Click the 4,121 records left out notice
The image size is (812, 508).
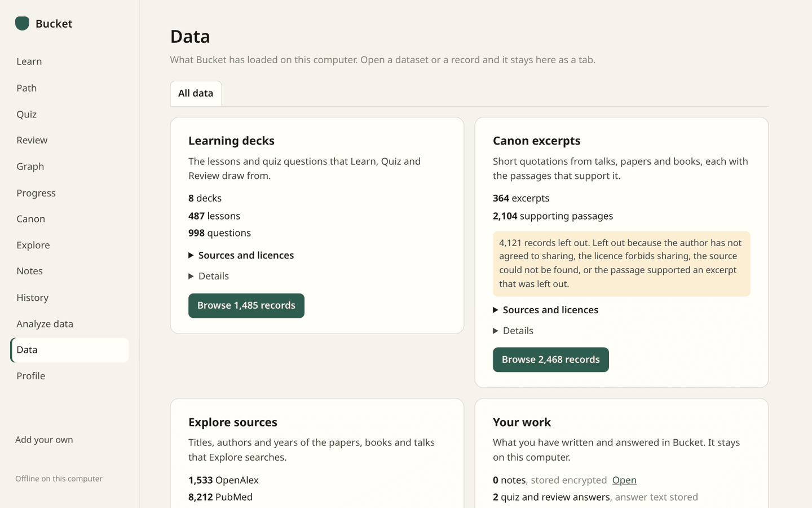621,264
